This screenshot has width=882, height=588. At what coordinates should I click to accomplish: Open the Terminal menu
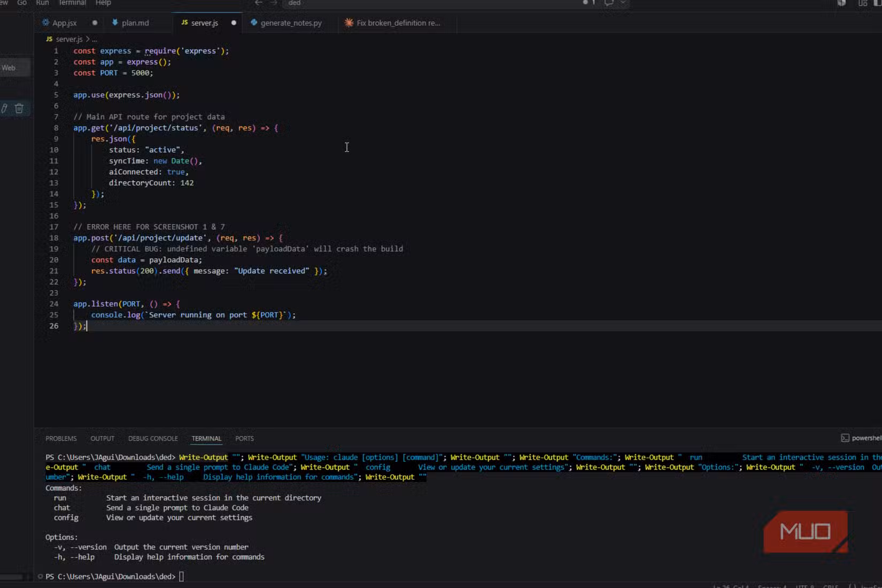pyautogui.click(x=72, y=3)
